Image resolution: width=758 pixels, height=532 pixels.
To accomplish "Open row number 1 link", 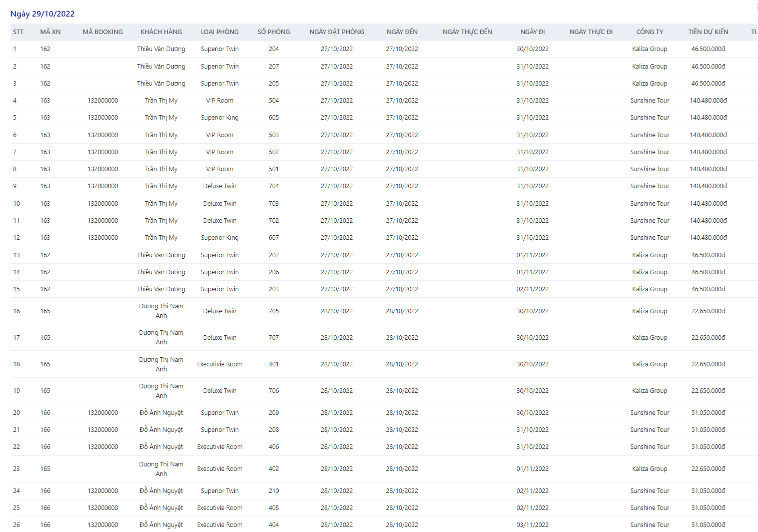I will click(15, 49).
